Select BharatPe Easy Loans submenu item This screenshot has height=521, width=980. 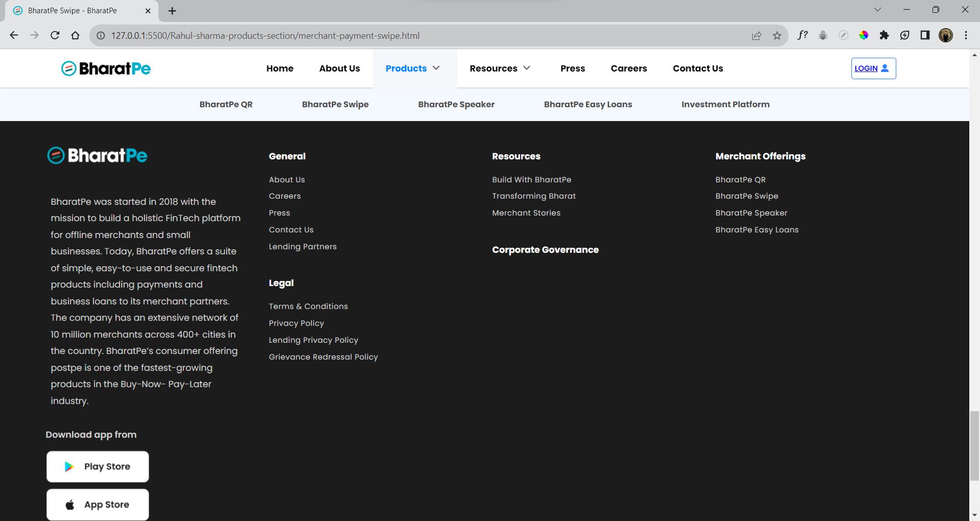[588, 104]
